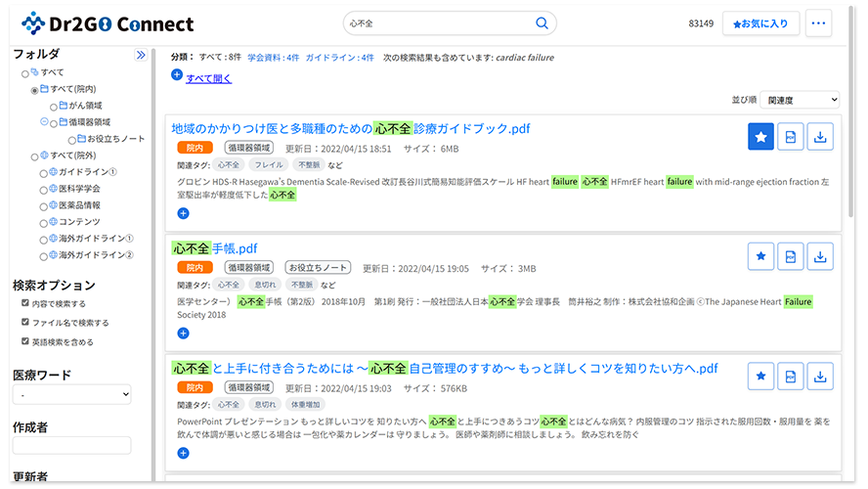Favorite 心不全手帳.pdf with the star
Image resolution: width=868 pixels, height=489 pixels.
760,256
